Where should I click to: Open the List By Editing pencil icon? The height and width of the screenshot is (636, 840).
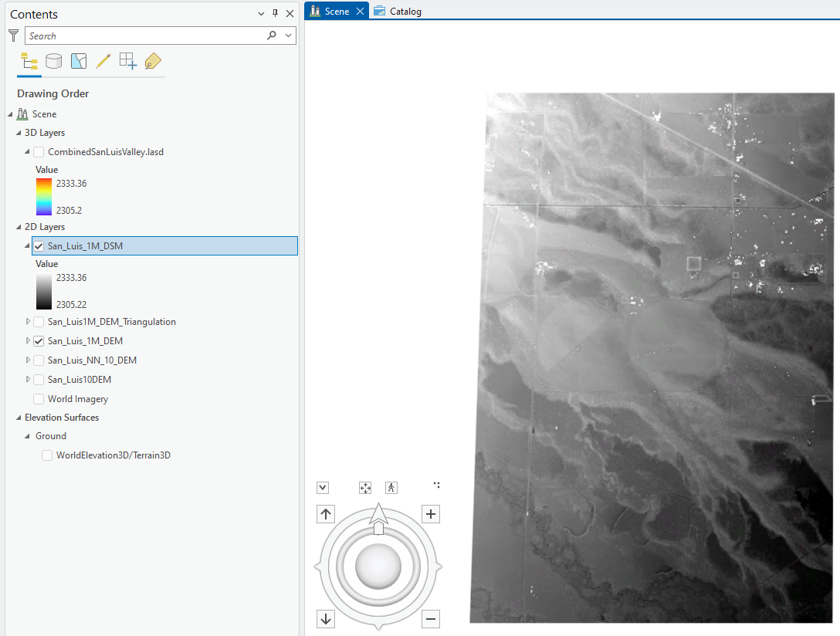(103, 61)
